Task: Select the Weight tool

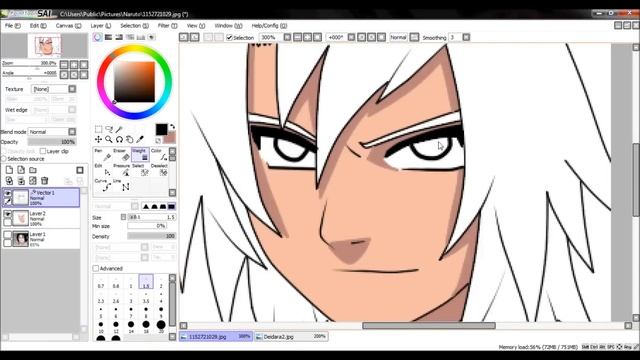Action: (x=140, y=155)
